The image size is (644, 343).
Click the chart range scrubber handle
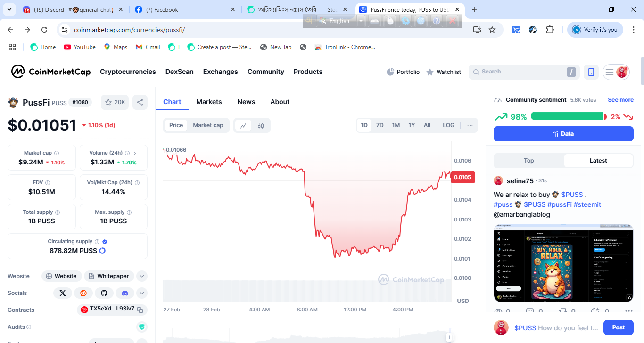(x=448, y=337)
